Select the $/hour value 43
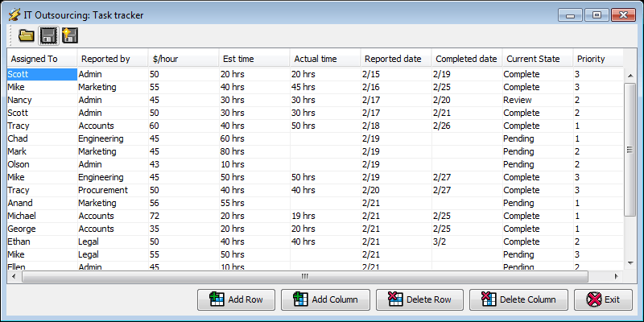The height and width of the screenshot is (322, 644). click(x=184, y=164)
